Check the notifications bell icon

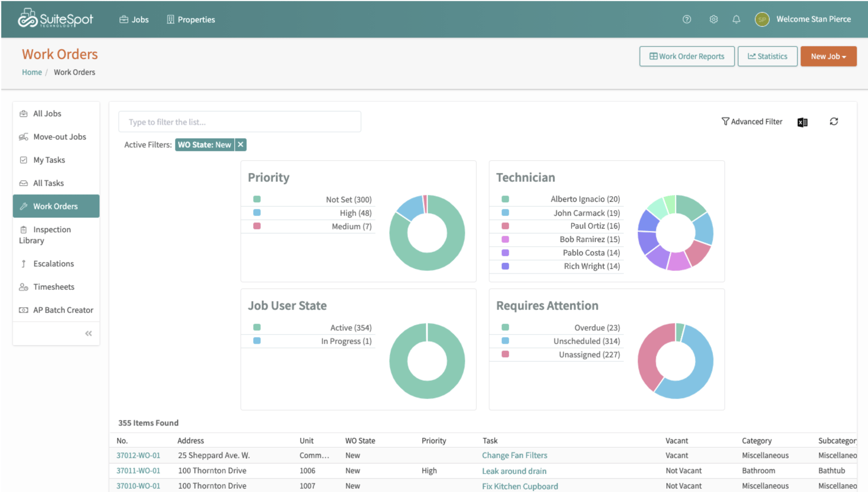click(737, 19)
